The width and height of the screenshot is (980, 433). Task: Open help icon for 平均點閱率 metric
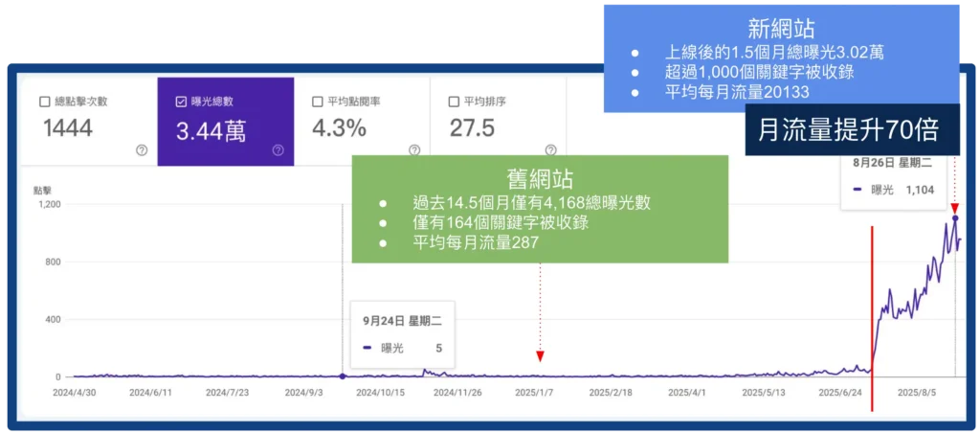pos(414,150)
